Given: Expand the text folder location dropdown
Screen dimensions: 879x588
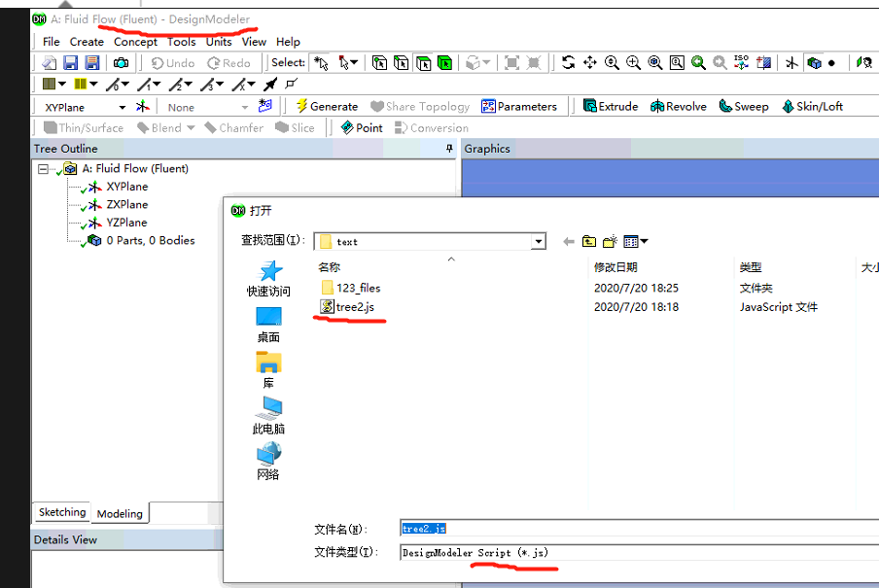Looking at the screenshot, I should (x=538, y=242).
